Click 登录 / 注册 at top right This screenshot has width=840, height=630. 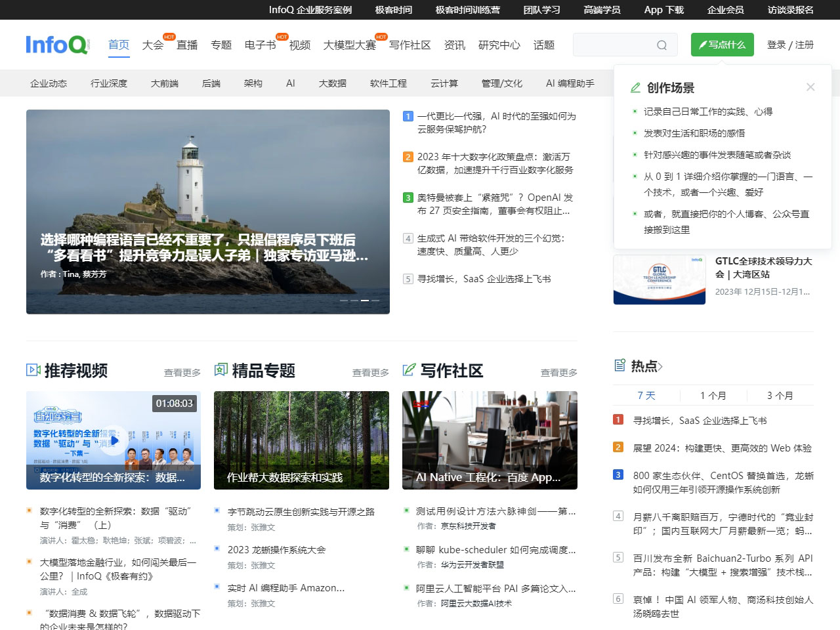[790, 45]
